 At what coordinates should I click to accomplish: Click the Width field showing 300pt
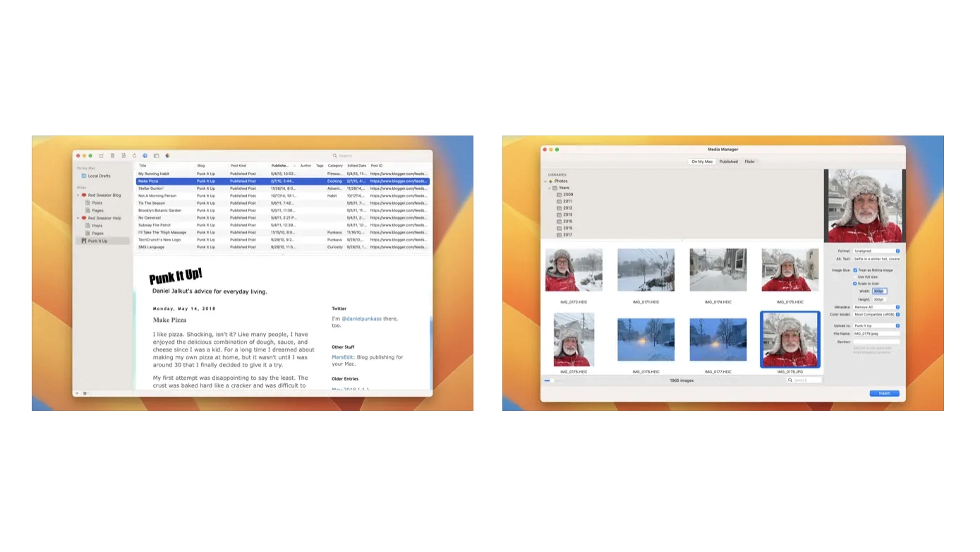[x=879, y=291]
